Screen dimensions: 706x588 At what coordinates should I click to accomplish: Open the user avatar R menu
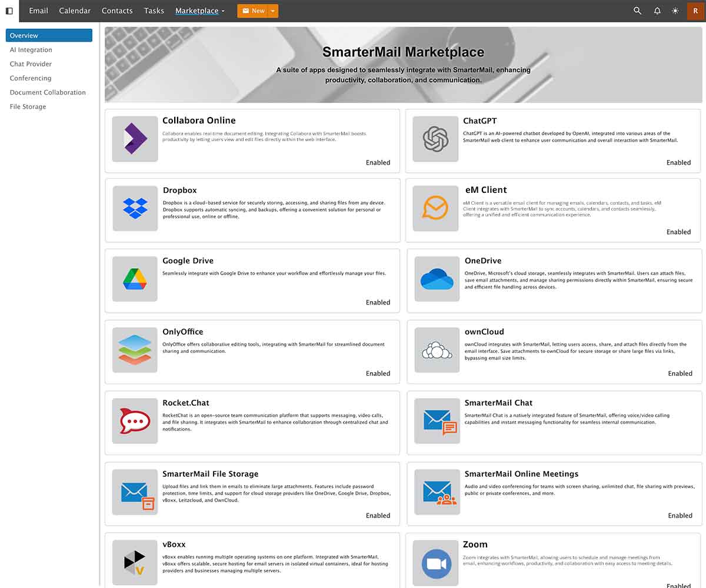point(696,11)
